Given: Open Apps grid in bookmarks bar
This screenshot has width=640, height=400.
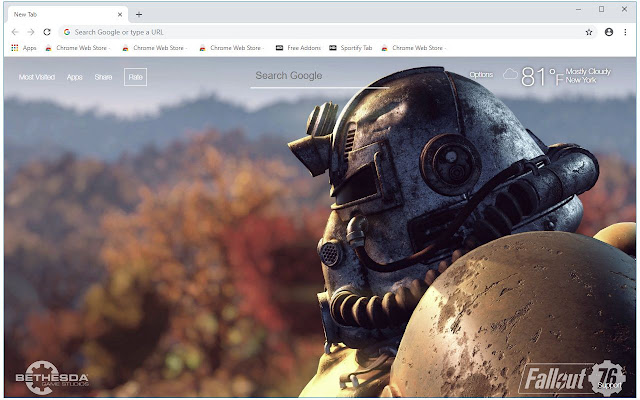Looking at the screenshot, I should [24, 48].
